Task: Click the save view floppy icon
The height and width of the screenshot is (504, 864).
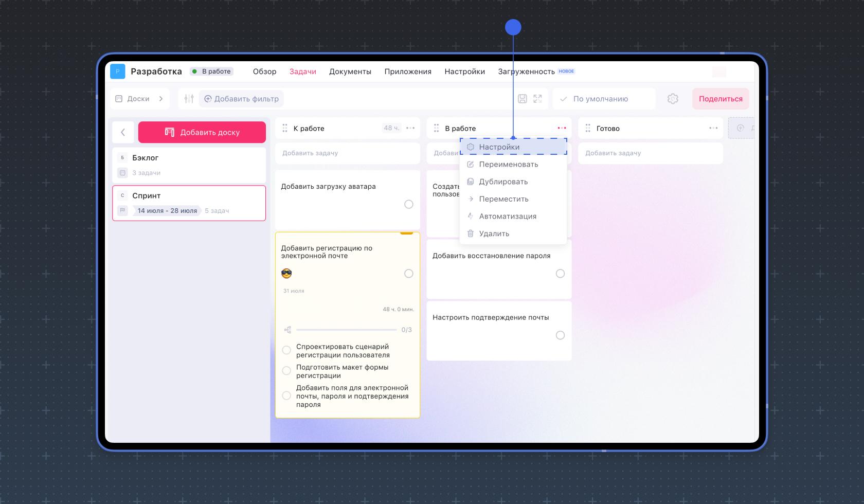Action: click(x=523, y=99)
